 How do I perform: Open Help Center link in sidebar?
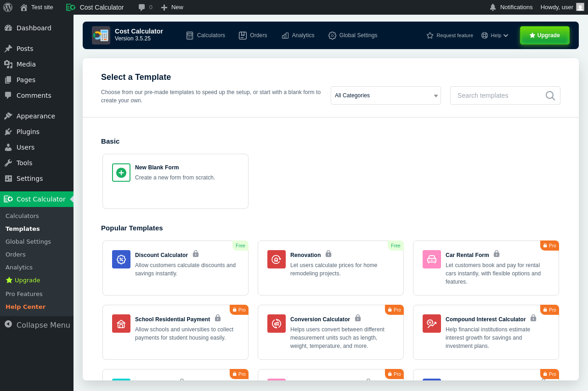click(25, 307)
